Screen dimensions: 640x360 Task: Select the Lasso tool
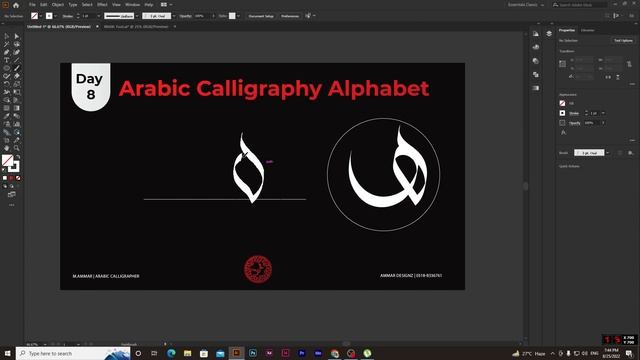17,44
